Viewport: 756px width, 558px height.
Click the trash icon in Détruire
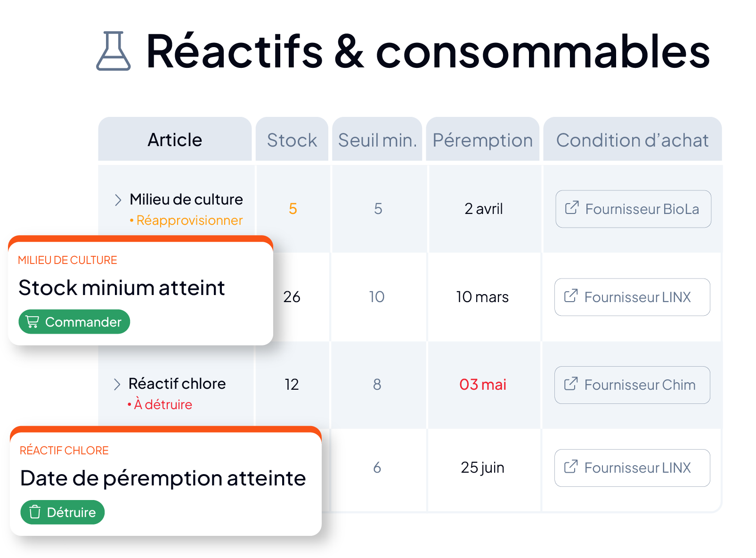point(35,512)
